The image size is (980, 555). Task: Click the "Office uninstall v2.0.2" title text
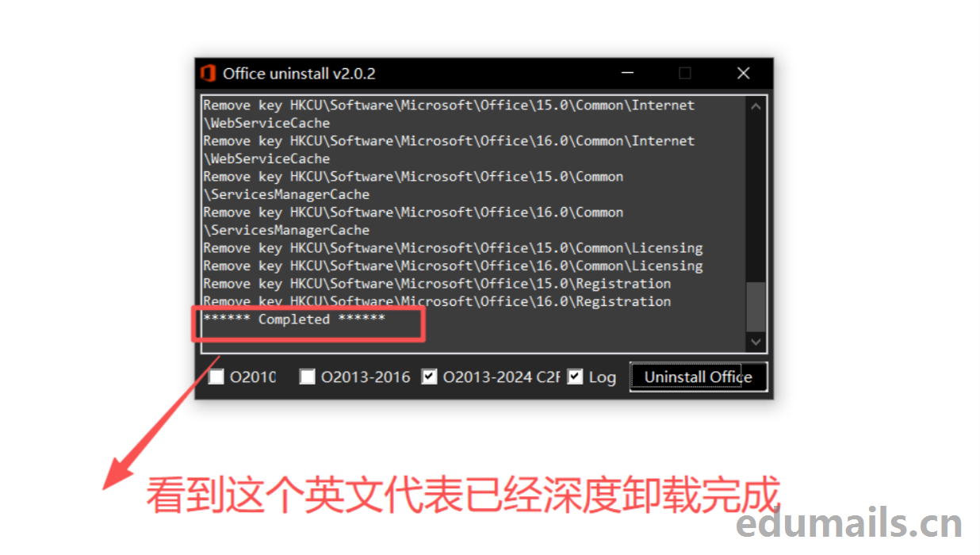coord(299,74)
